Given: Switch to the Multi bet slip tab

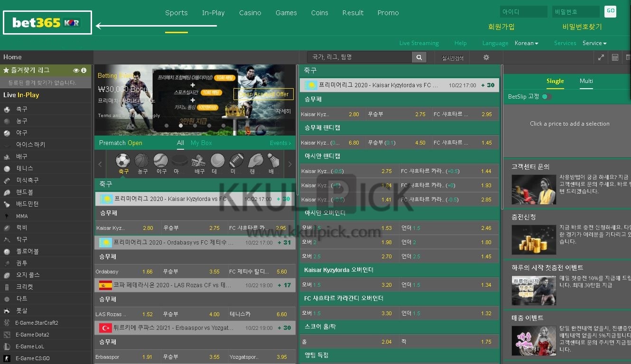Looking at the screenshot, I should pos(586,81).
